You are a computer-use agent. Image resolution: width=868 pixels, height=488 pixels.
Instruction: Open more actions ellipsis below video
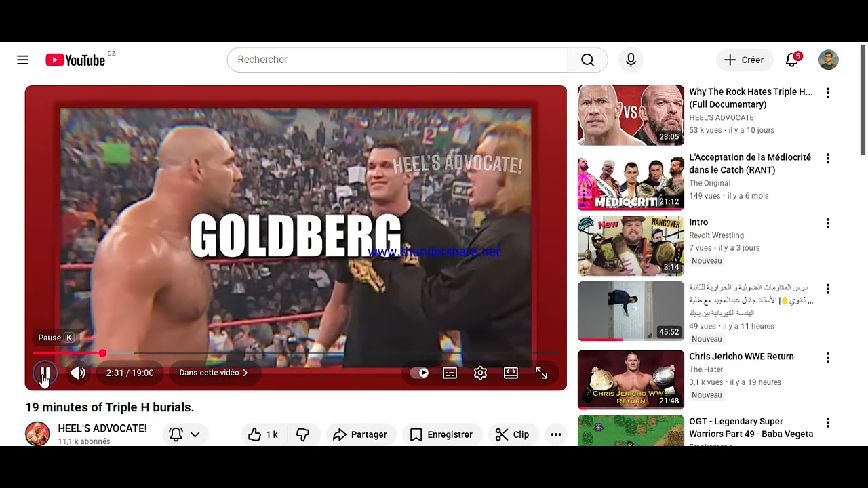[x=556, y=434]
